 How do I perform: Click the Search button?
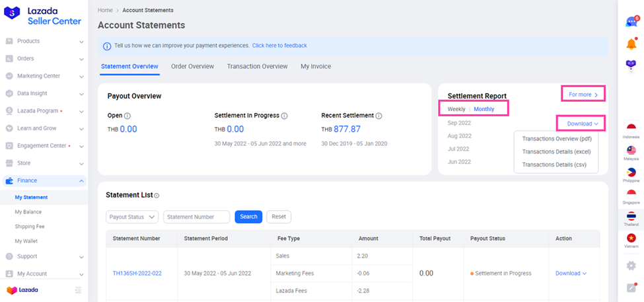(248, 217)
